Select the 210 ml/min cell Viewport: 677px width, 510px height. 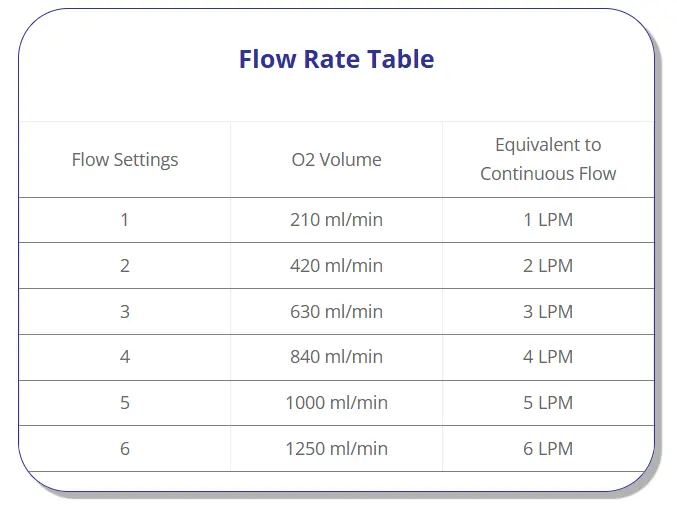coord(336,220)
